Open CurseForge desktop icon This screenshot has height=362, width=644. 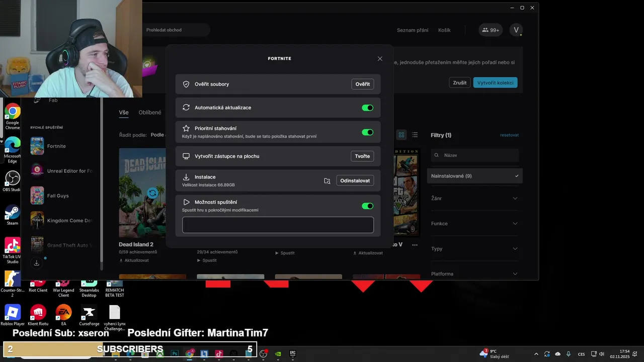point(89,315)
